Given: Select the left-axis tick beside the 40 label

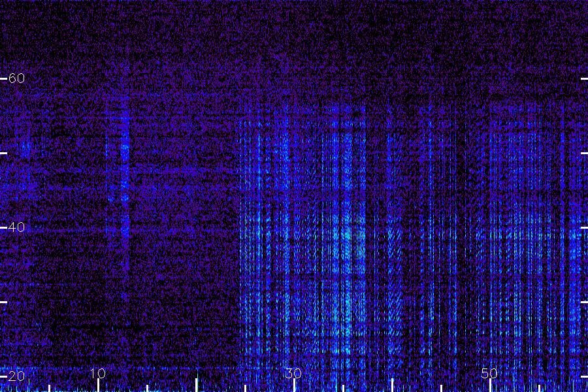Looking at the screenshot, I should click(3, 227).
